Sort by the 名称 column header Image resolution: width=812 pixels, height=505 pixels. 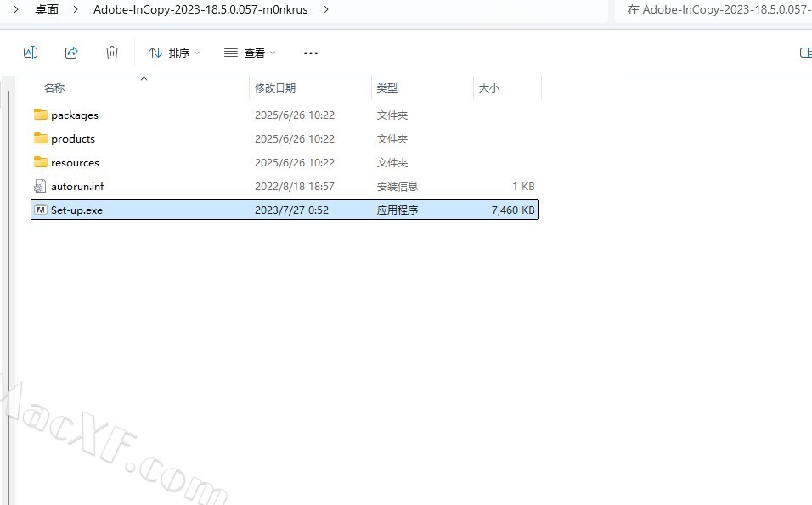54,88
